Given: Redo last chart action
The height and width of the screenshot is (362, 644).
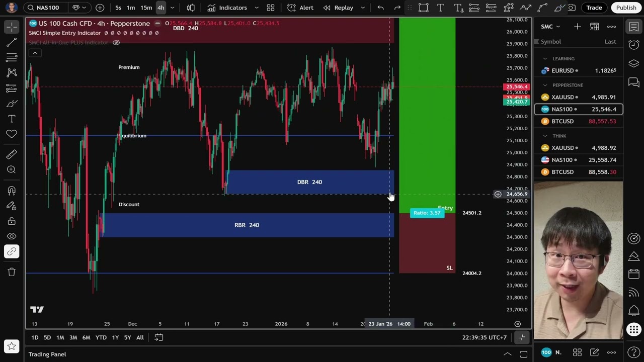Looking at the screenshot, I should tap(397, 8).
